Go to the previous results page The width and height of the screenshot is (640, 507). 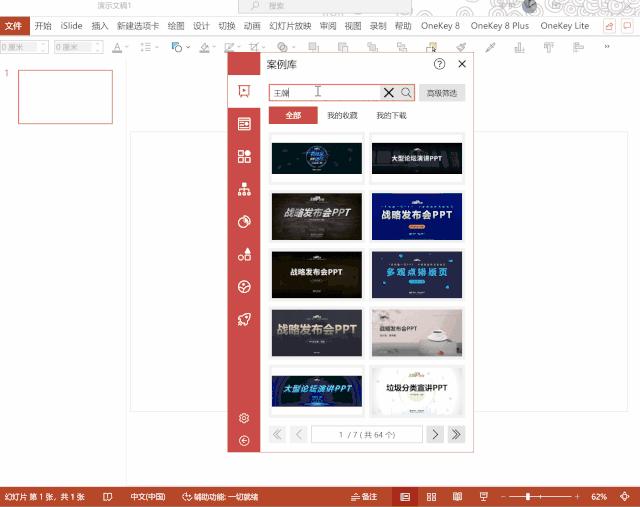(x=299, y=434)
